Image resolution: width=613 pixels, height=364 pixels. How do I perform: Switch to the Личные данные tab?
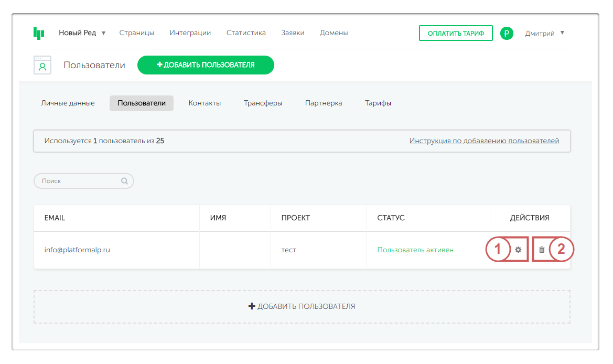[68, 103]
